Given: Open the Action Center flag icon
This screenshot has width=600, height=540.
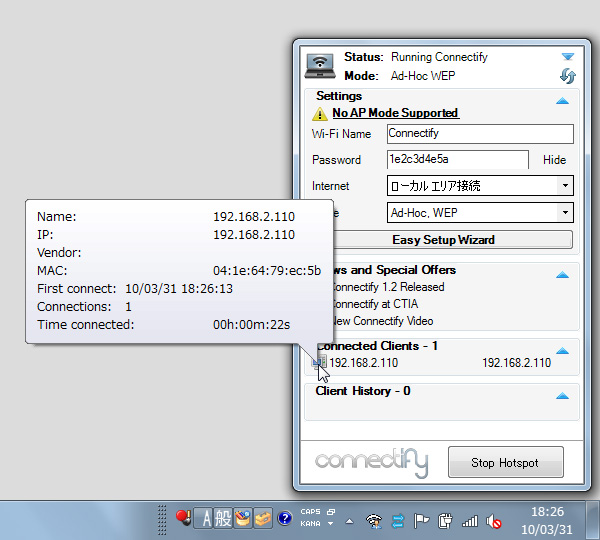Looking at the screenshot, I should click(x=421, y=521).
